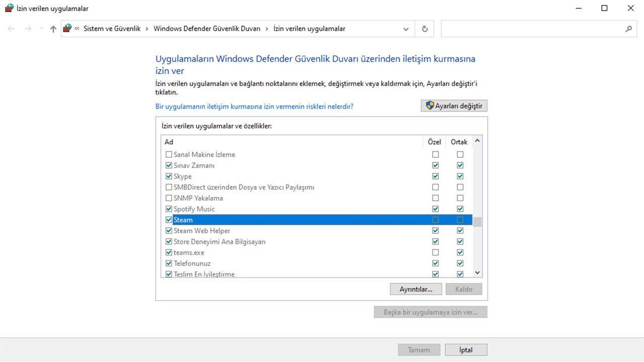Click the list scroll up arrow
This screenshot has width=644, height=362.
click(477, 141)
